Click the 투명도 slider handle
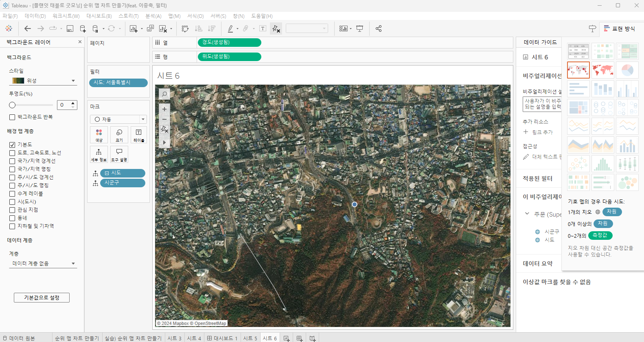 click(x=12, y=105)
